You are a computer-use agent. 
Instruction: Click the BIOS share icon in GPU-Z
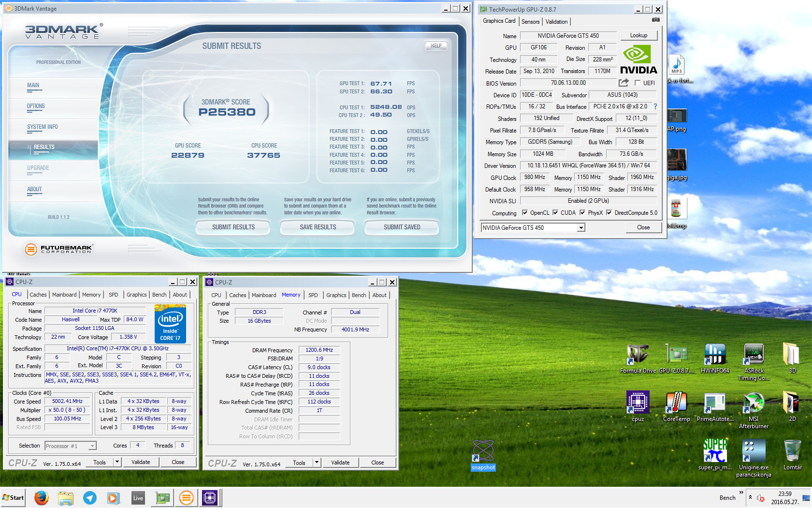[623, 83]
